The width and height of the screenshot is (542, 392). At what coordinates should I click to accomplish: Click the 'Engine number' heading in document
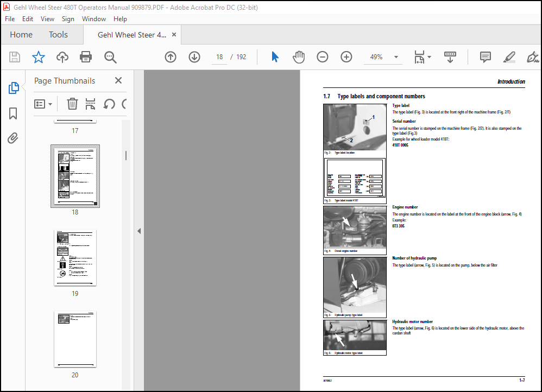pyautogui.click(x=405, y=207)
